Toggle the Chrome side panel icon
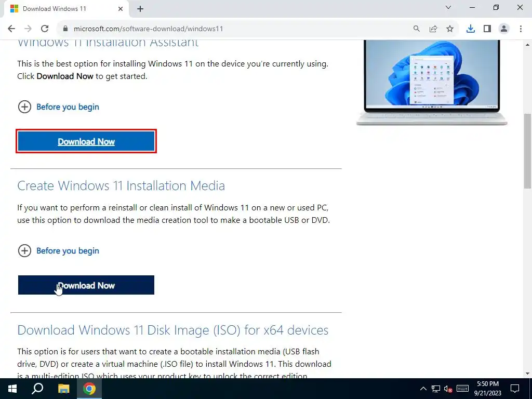 487,29
